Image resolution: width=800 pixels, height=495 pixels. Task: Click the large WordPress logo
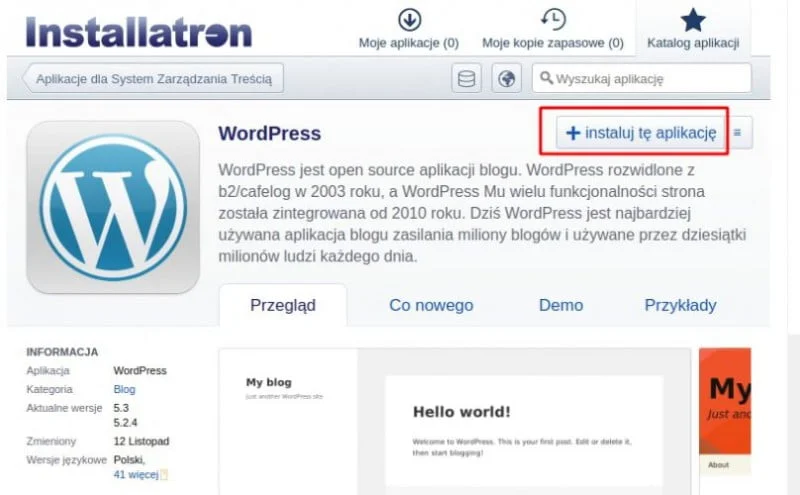[113, 207]
